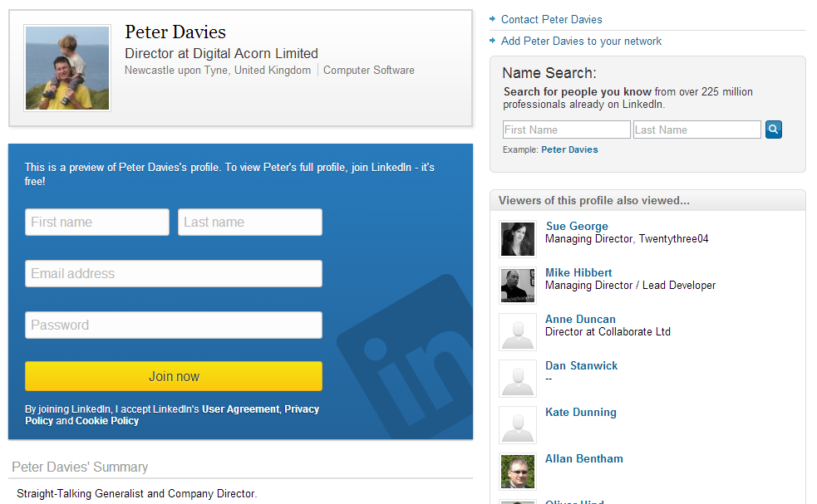Click Kate Dunning's placeholder avatar
817x504 pixels.
click(x=518, y=425)
